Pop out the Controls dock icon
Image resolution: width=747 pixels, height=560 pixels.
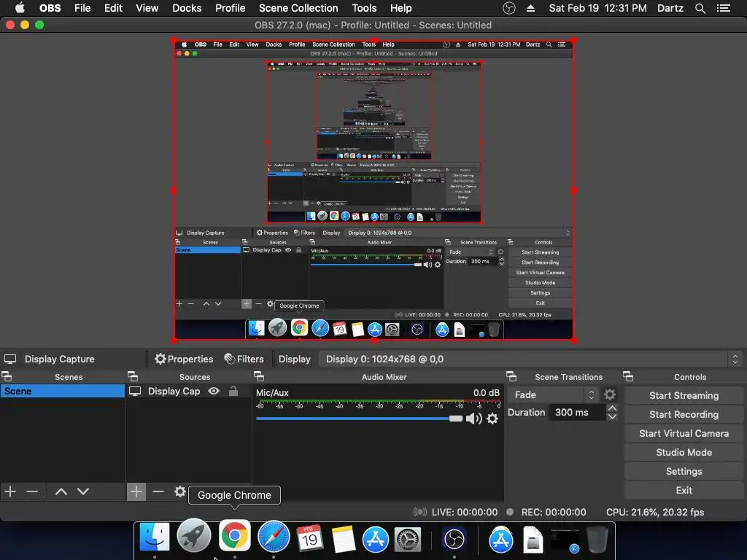click(x=628, y=377)
